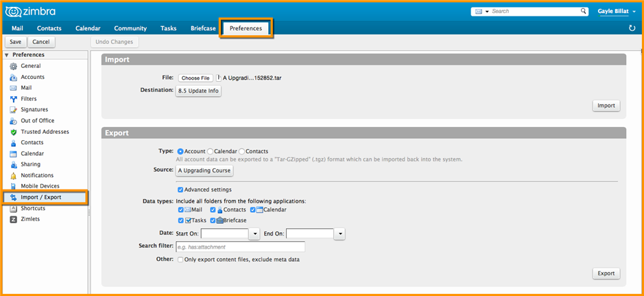
Task: Open the 8.5 Update Info destination picker
Action: point(198,91)
